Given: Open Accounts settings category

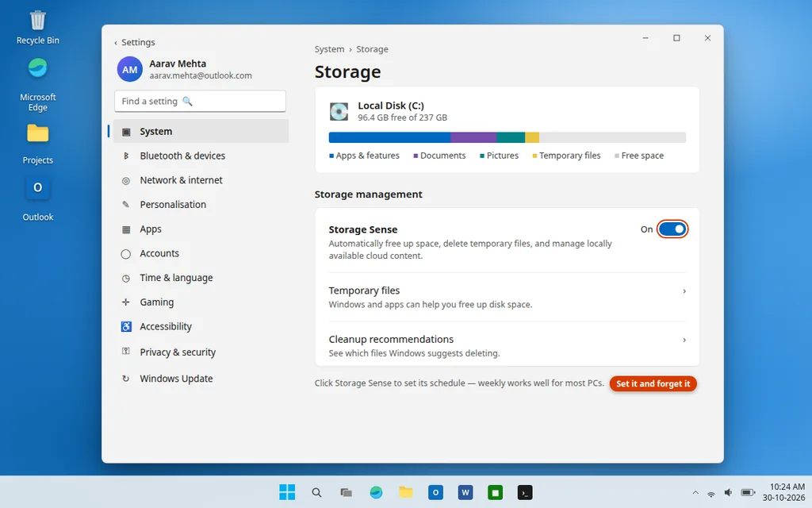Looking at the screenshot, I should click(201, 253).
